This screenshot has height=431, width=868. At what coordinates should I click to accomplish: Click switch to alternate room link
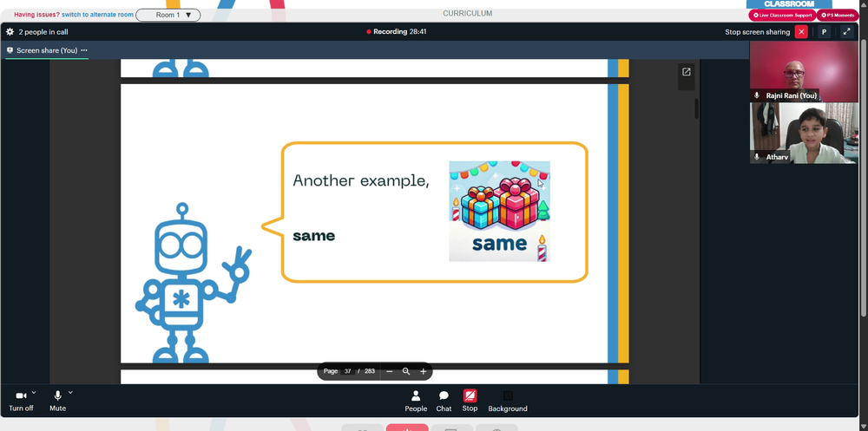(97, 15)
